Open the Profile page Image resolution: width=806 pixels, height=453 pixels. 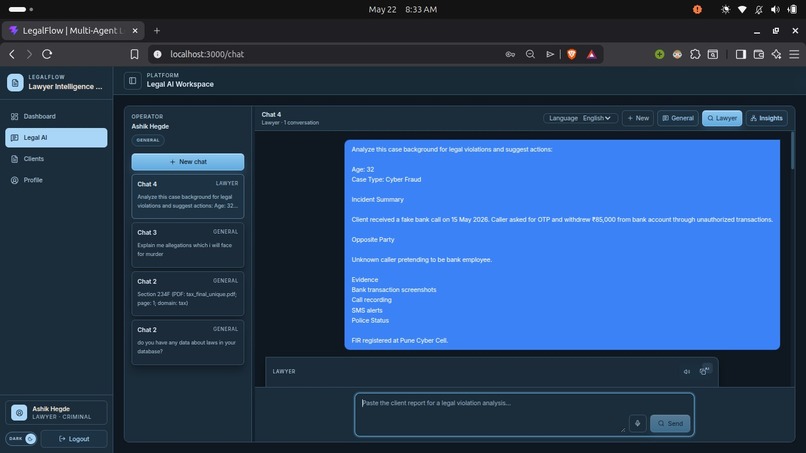(57, 180)
